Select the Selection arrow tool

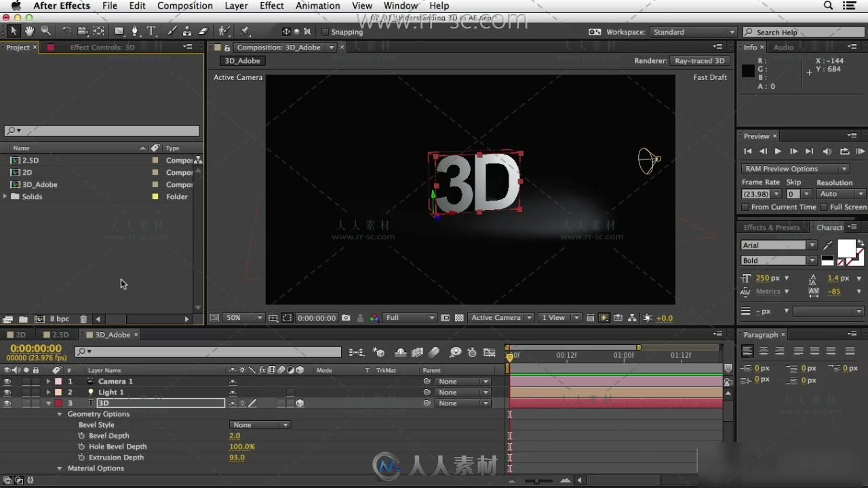coord(14,31)
